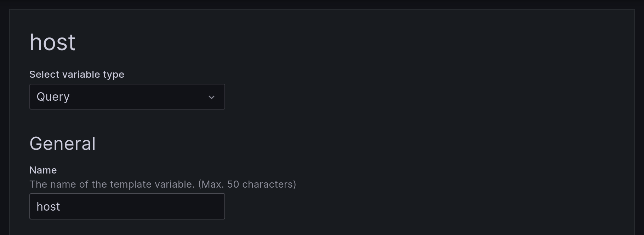Focus the template variable name box

(127, 206)
